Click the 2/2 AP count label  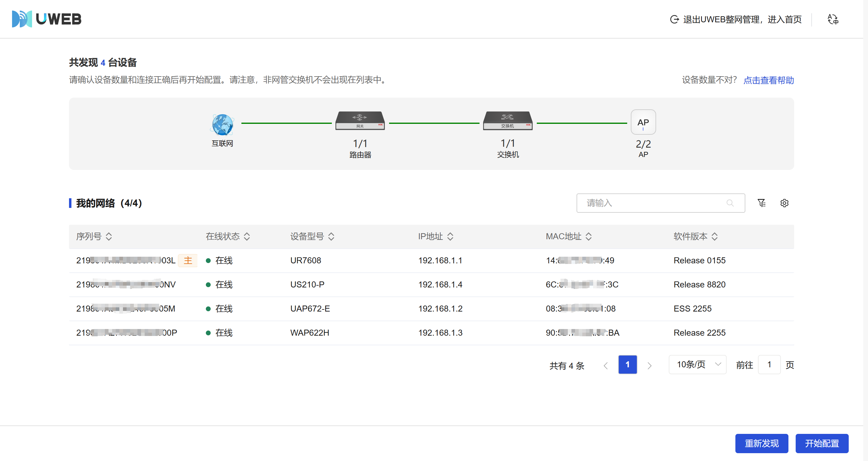(643, 144)
